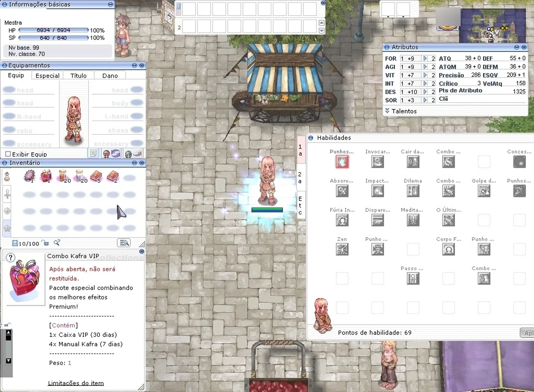Viewport: 534px width, 392px height.
Task: Select the Invocar... skill icon
Action: [x=378, y=162]
